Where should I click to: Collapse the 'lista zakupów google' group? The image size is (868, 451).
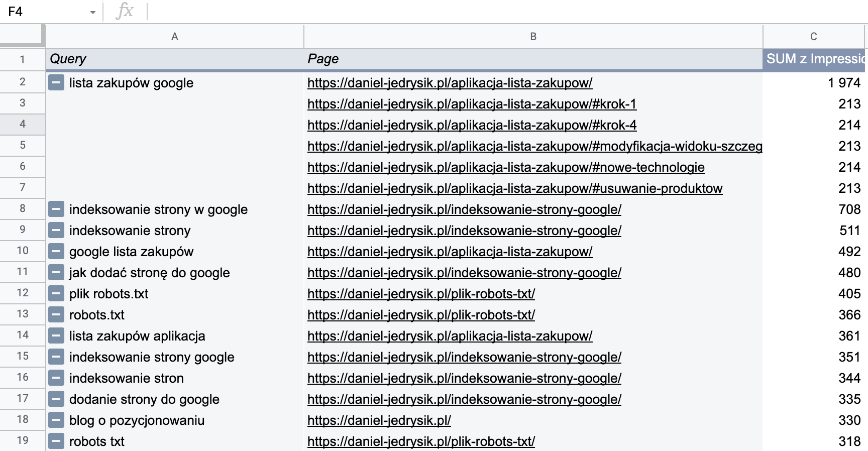56,82
